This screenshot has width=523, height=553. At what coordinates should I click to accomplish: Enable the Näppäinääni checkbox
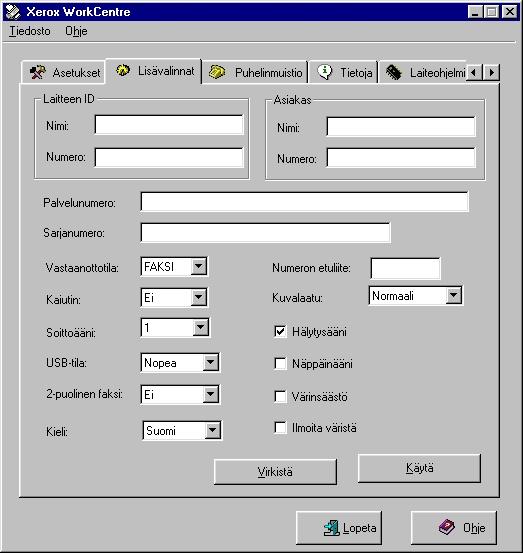280,364
